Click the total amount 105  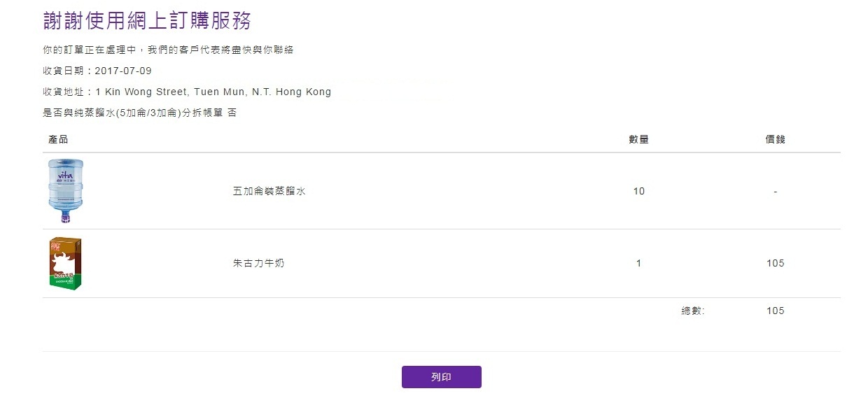coord(775,311)
